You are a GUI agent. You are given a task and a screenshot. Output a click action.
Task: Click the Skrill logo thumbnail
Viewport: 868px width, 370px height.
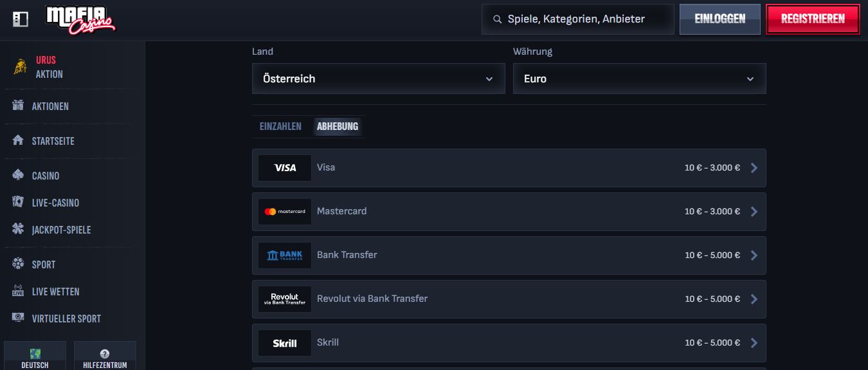tap(285, 343)
